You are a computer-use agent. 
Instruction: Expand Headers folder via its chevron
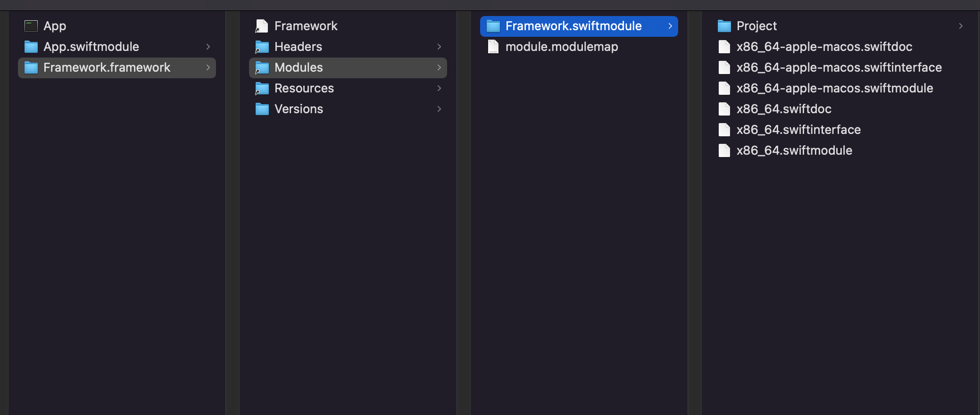click(439, 47)
